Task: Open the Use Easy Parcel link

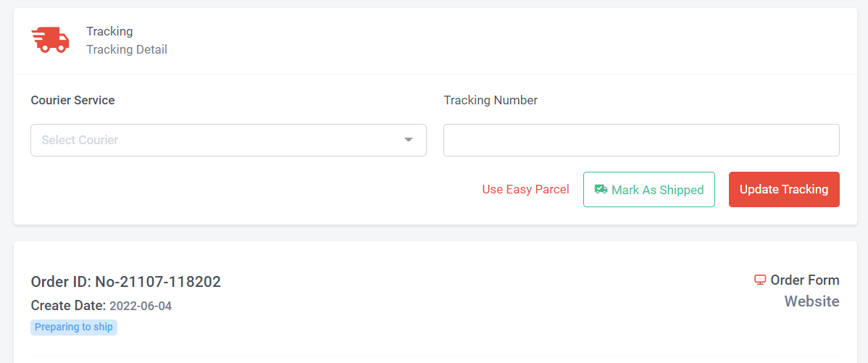Action: tap(525, 189)
